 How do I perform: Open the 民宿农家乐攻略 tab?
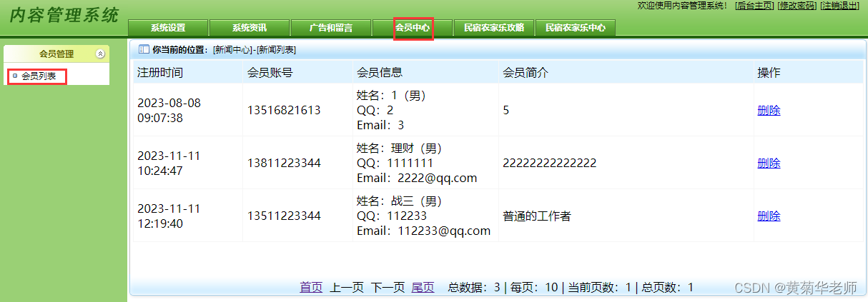(x=494, y=28)
